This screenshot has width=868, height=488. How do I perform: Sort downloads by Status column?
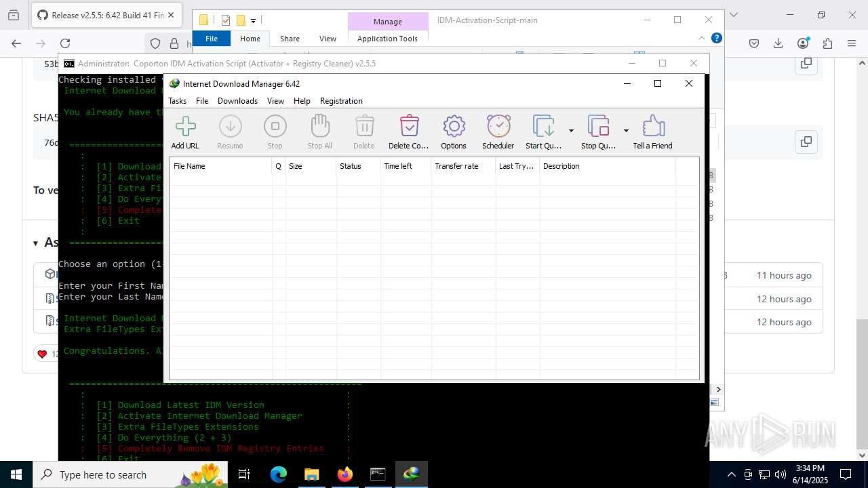click(358, 166)
